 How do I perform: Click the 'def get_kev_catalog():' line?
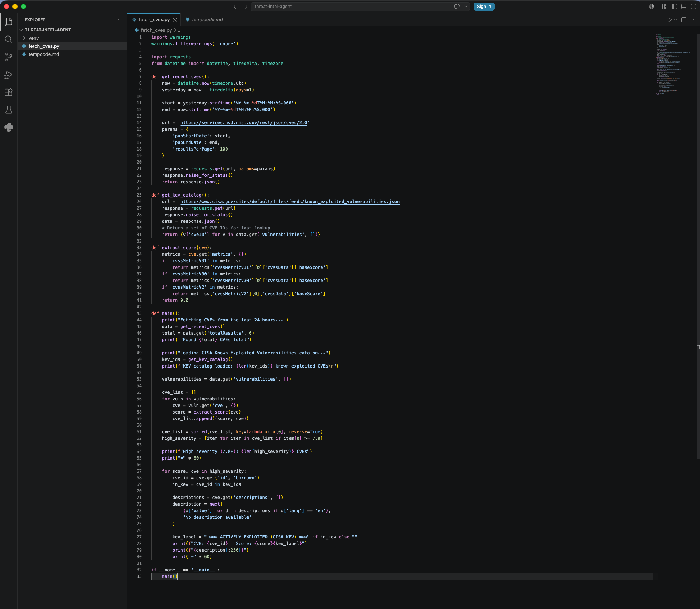tap(180, 195)
